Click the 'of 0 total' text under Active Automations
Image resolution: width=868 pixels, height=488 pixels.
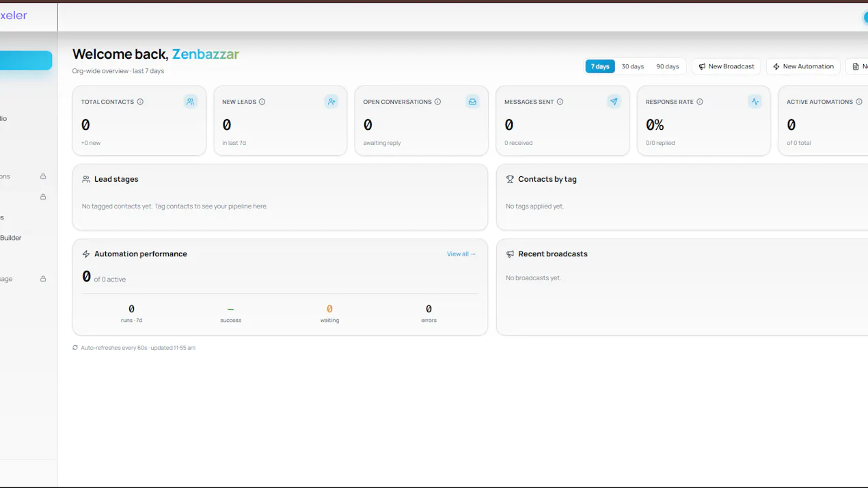pyautogui.click(x=799, y=143)
